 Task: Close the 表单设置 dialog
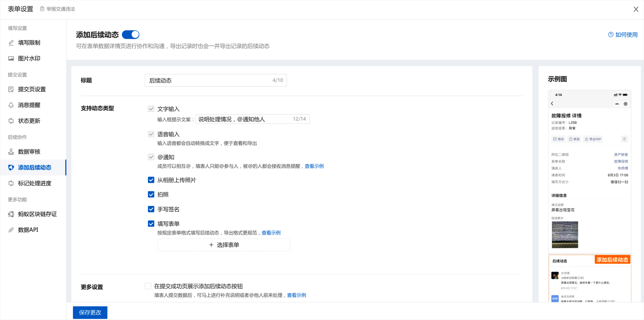[x=636, y=9]
